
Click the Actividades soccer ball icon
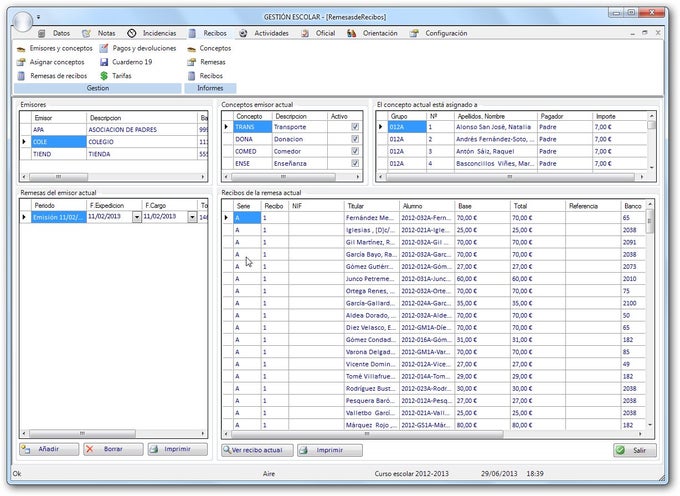243,33
